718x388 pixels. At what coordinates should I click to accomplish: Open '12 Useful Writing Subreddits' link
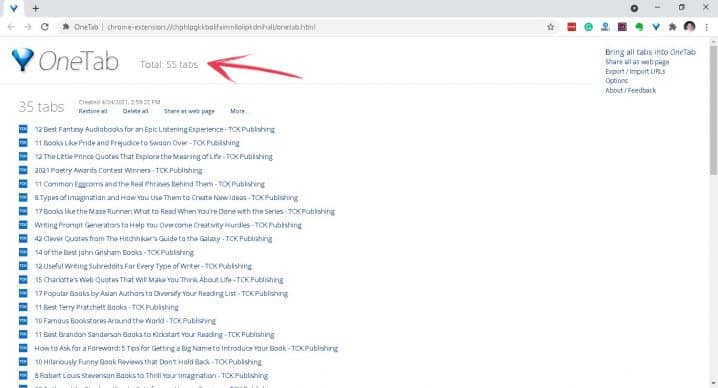point(143,266)
